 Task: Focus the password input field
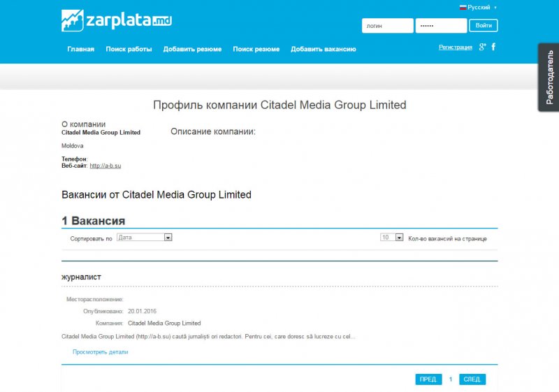pyautogui.click(x=441, y=26)
